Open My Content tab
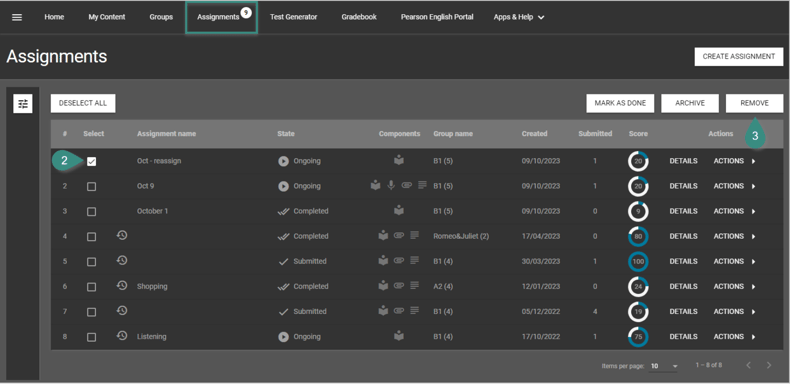Image resolution: width=790 pixels, height=384 pixels. [x=107, y=17]
